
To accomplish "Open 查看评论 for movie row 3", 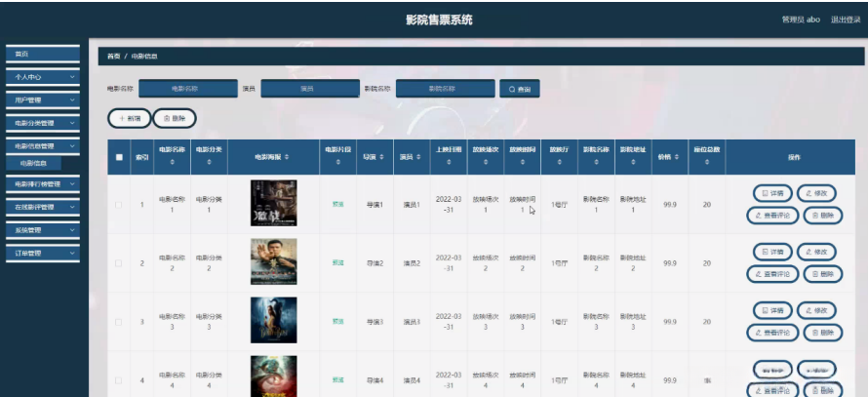I will (x=772, y=333).
